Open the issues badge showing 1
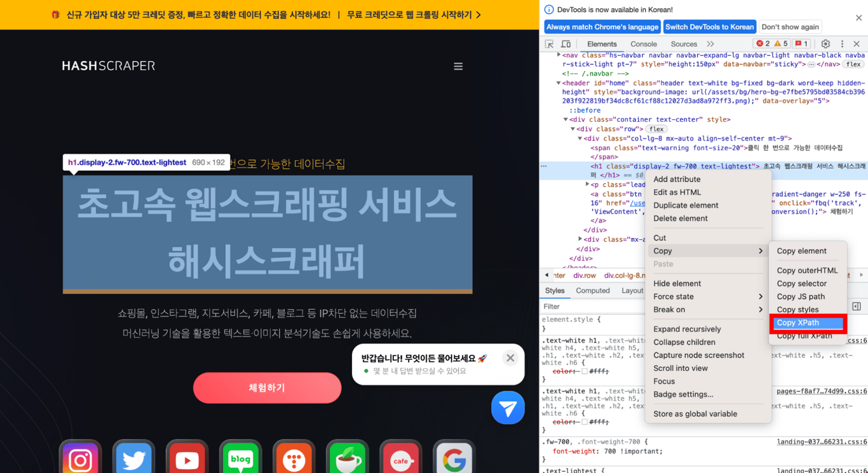The width and height of the screenshot is (868, 473). [x=802, y=44]
